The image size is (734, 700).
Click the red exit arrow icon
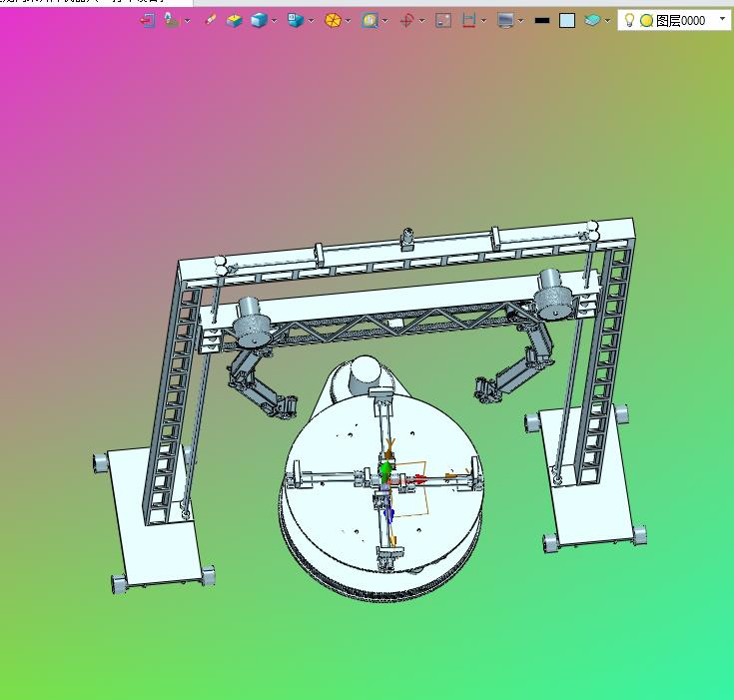148,20
